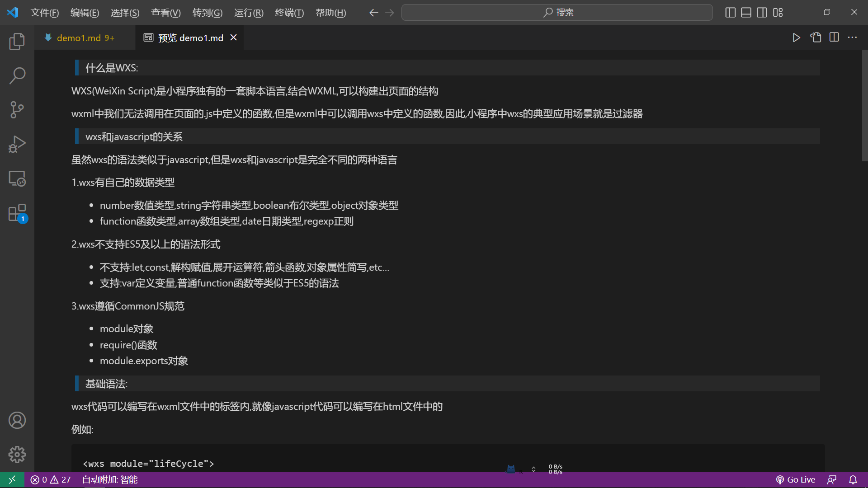Image resolution: width=868 pixels, height=488 pixels.
Task: Open Extensions view with update badge
Action: (17, 213)
